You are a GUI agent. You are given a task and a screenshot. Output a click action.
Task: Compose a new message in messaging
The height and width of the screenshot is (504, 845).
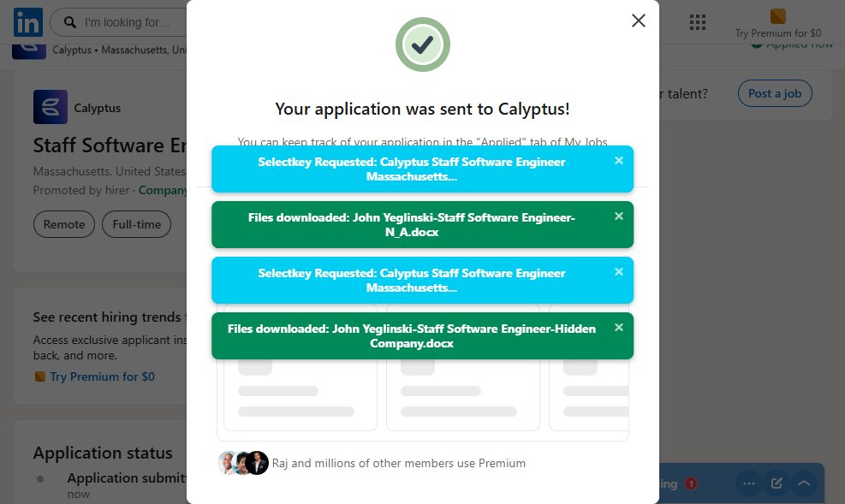click(x=777, y=483)
